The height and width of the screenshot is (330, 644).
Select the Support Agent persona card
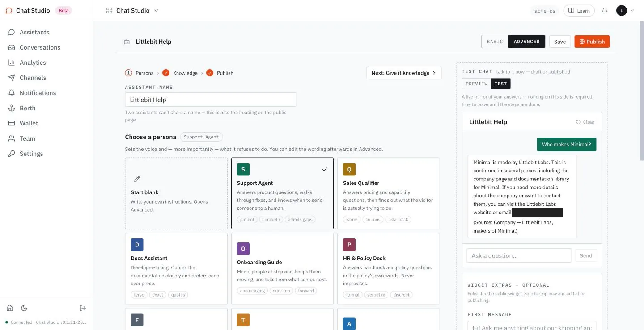tap(282, 193)
